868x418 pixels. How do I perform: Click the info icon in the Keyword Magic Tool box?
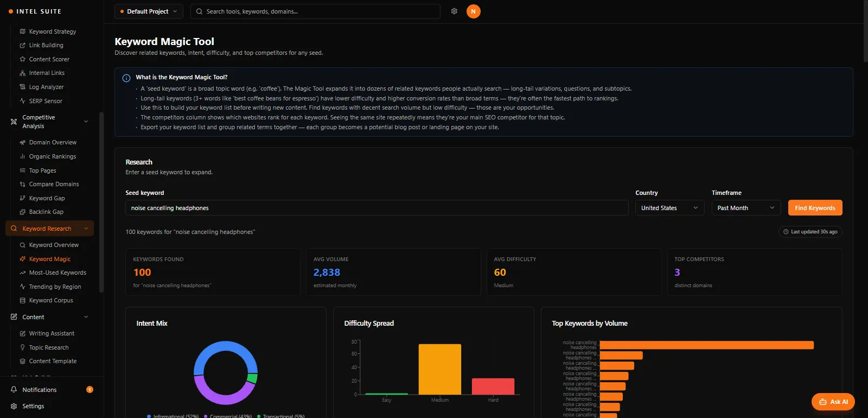pos(126,78)
